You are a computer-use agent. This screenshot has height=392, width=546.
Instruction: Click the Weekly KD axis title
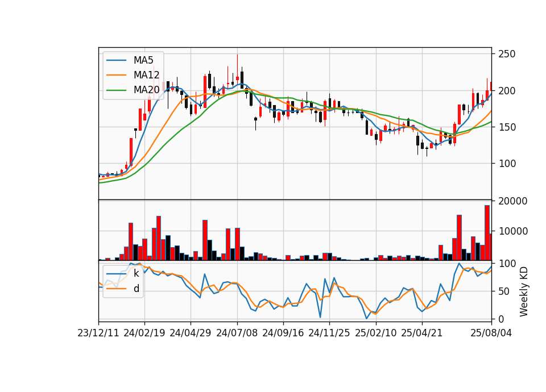coord(523,291)
